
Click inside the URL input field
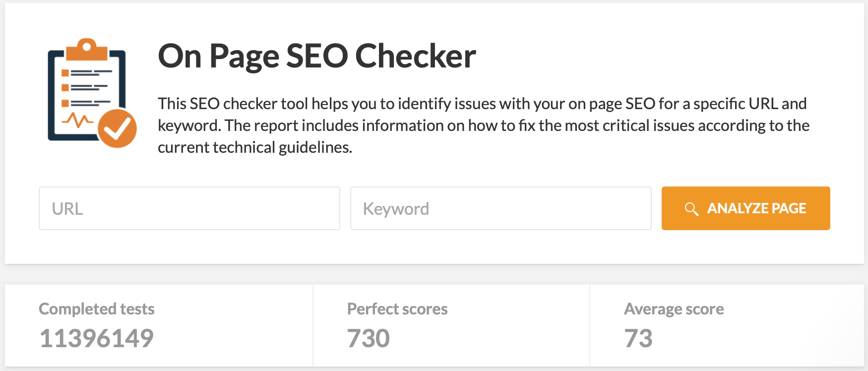coord(188,208)
